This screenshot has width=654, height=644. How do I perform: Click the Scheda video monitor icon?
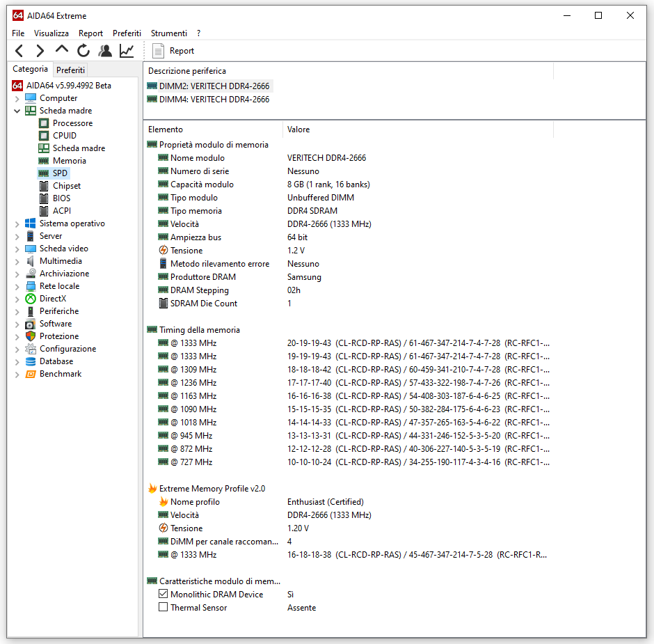(31, 249)
